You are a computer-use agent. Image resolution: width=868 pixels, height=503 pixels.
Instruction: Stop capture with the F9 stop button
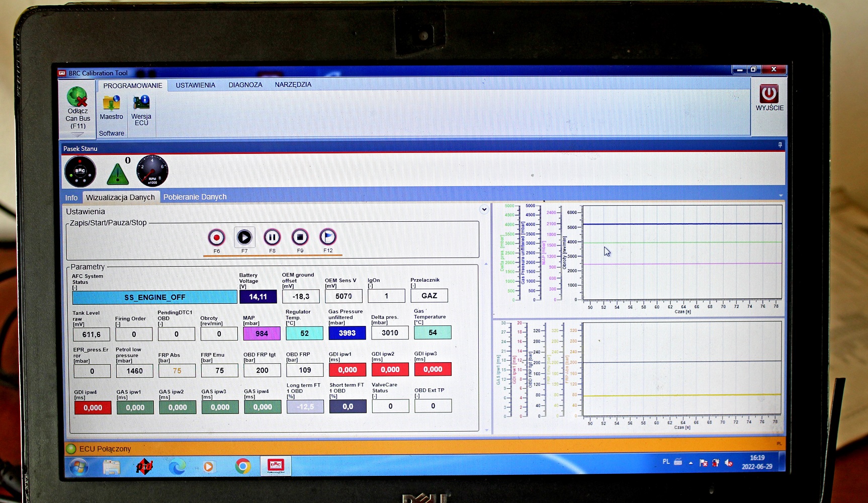tap(300, 237)
